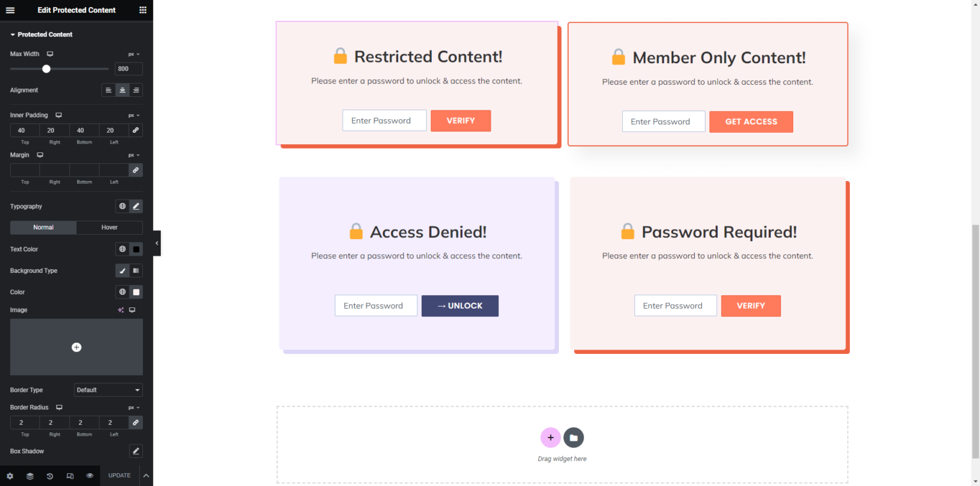Image resolution: width=980 pixels, height=486 pixels.
Task: Click the GET ACCESS button
Action: 751,122
